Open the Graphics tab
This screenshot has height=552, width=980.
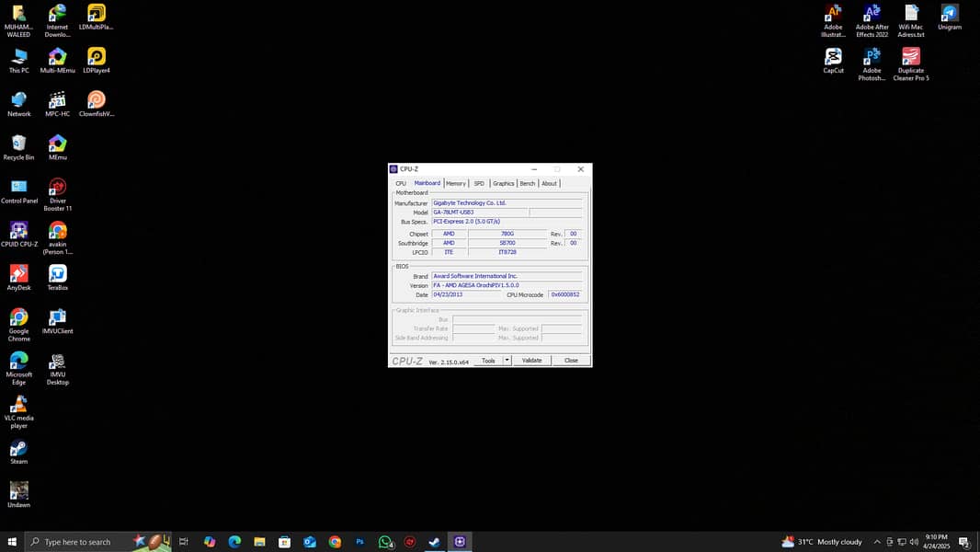click(503, 184)
